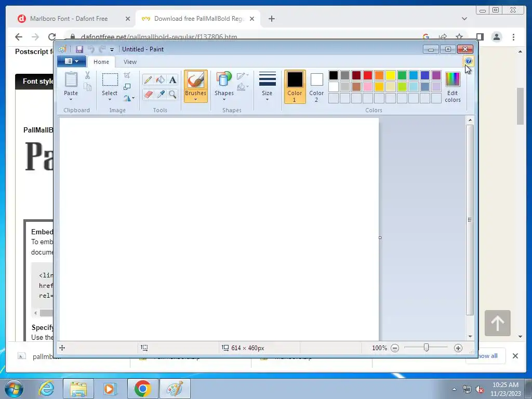Image resolution: width=532 pixels, height=399 pixels.
Task: Toggle Chrome side panel icon
Action: click(x=480, y=37)
